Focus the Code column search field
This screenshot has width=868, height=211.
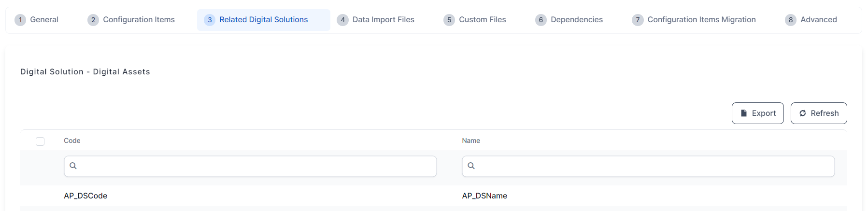coord(256,166)
